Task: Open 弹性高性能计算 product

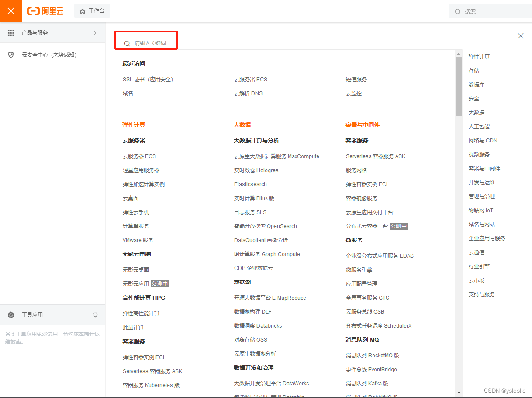Action: (x=141, y=314)
